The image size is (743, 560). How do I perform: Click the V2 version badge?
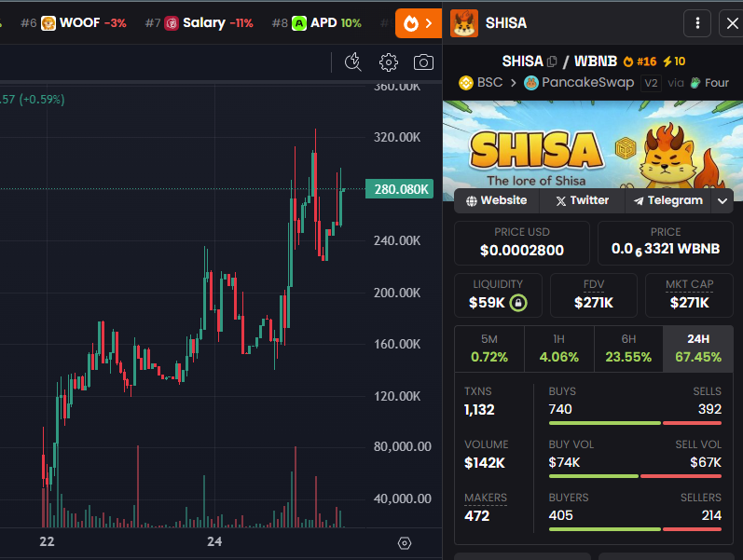pyautogui.click(x=651, y=83)
